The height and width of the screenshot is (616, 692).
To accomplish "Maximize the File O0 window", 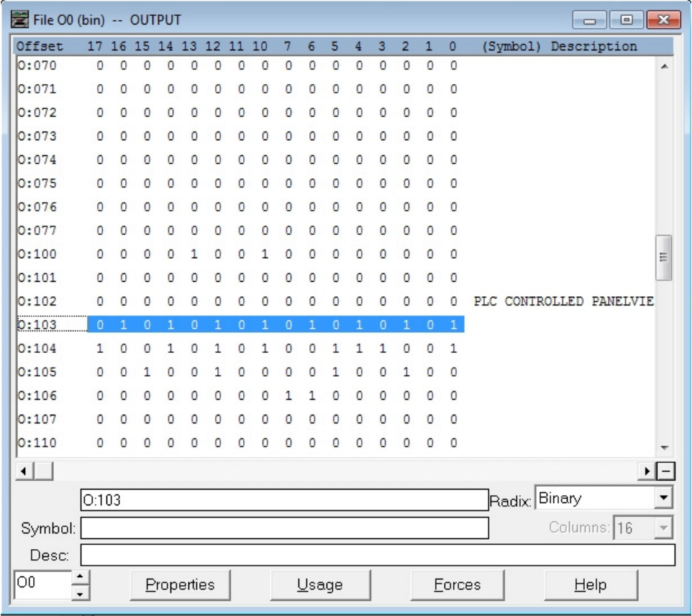I will (x=627, y=20).
